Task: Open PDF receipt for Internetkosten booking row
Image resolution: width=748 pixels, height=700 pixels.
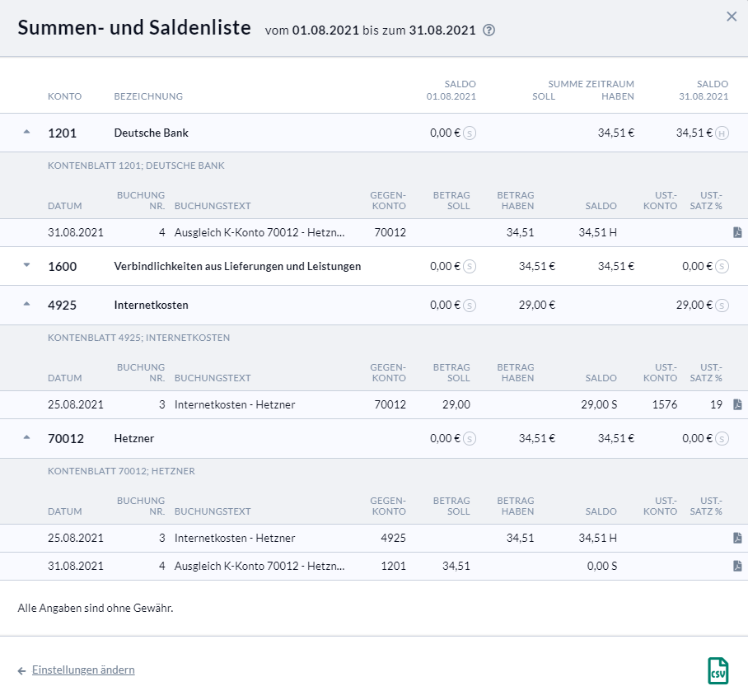Action: click(737, 405)
